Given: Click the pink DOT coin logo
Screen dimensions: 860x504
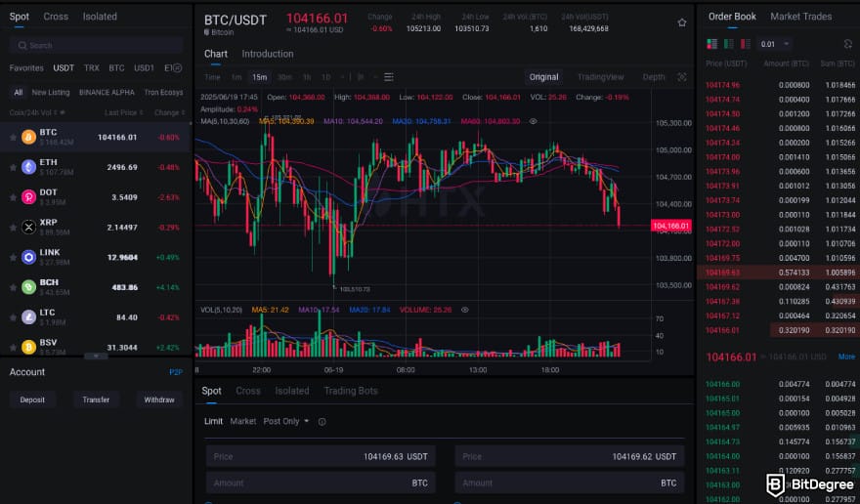Looking at the screenshot, I should 28,197.
